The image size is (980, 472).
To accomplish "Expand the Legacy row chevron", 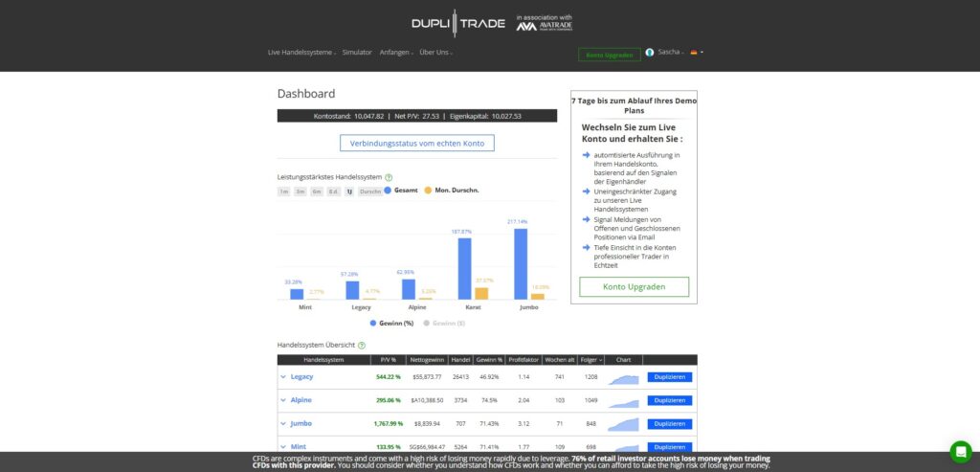I will tap(283, 377).
